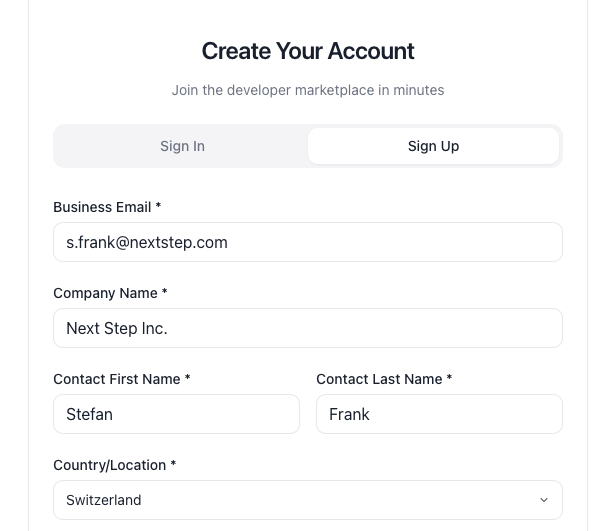
Task: Click the Company Name label text
Action: pos(105,293)
